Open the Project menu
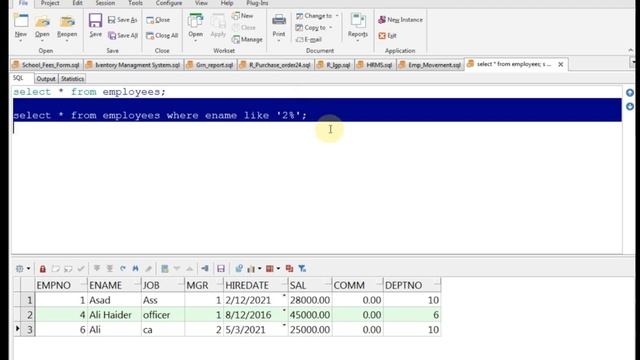The image size is (640, 360). (x=50, y=3)
